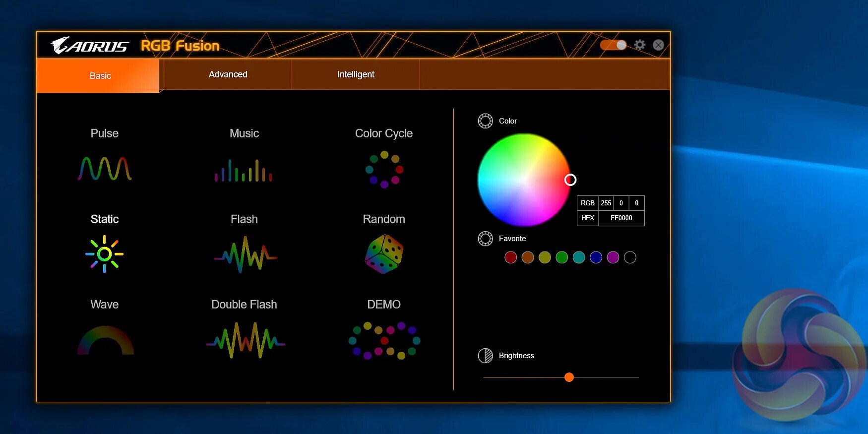Image resolution: width=868 pixels, height=434 pixels.
Task: Pick the teal favorite swatch
Action: click(x=579, y=257)
